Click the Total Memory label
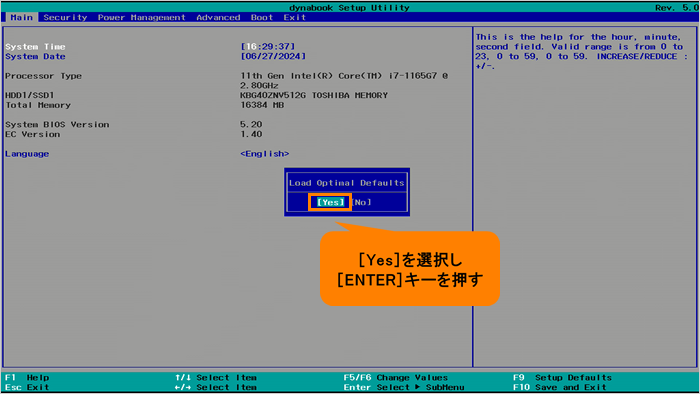 click(38, 105)
